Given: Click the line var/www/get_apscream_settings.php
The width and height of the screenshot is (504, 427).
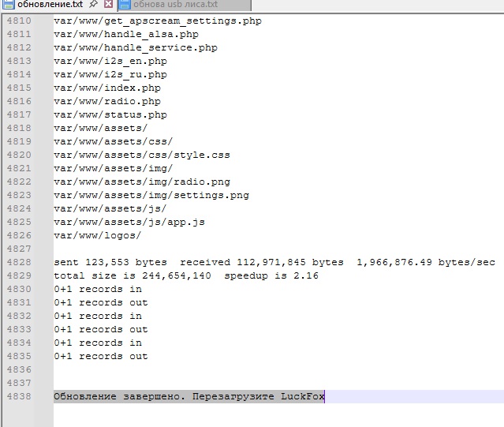Looking at the screenshot, I should 158,21.
